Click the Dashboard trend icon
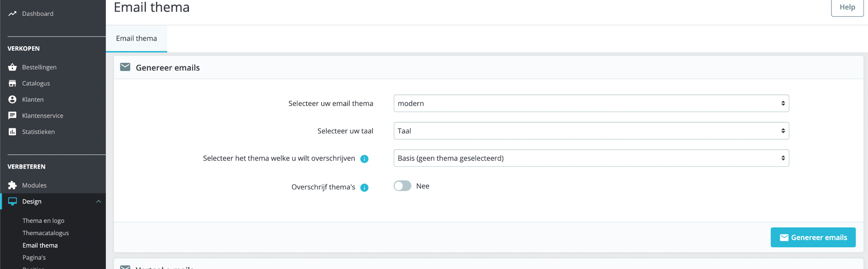 (12, 14)
